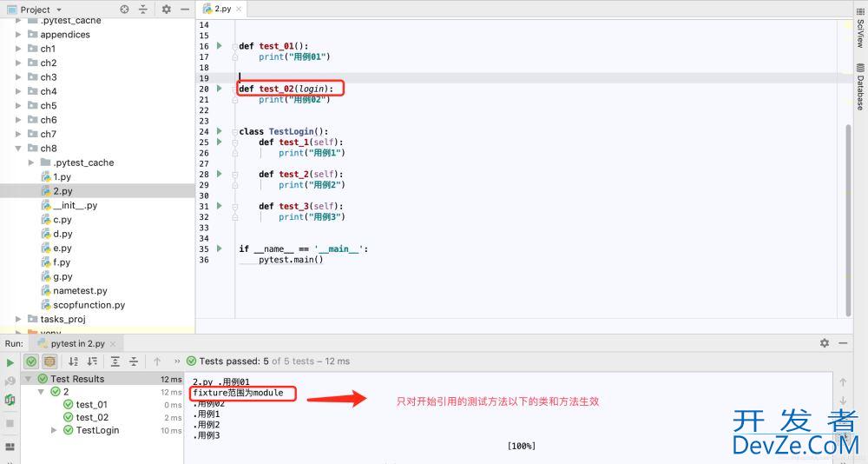
Task: Collapse all test results
Action: [x=134, y=361]
